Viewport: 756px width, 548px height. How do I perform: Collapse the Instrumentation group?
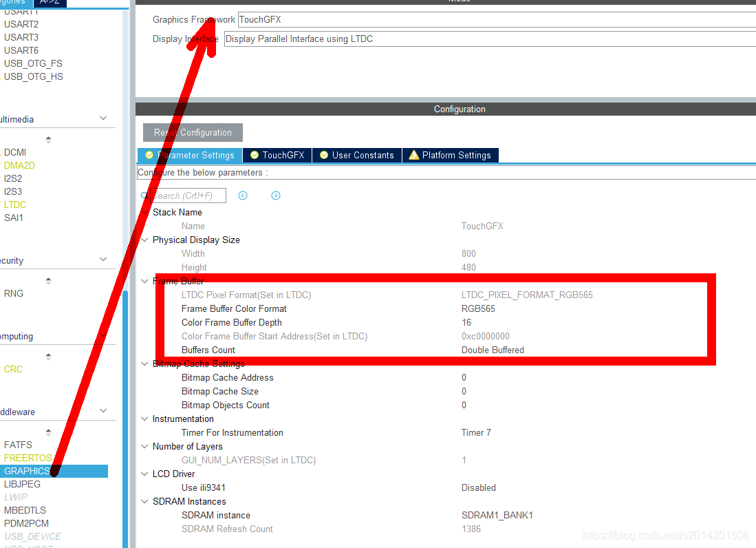[144, 419]
